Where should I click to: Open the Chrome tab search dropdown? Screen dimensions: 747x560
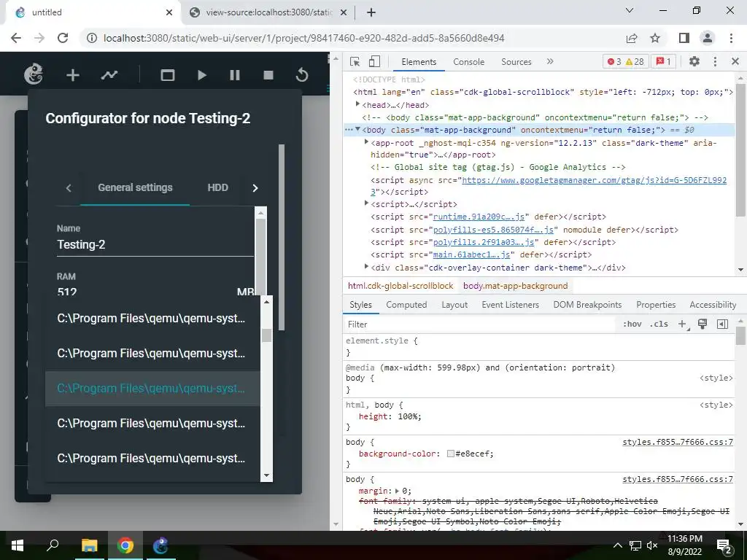630,10
